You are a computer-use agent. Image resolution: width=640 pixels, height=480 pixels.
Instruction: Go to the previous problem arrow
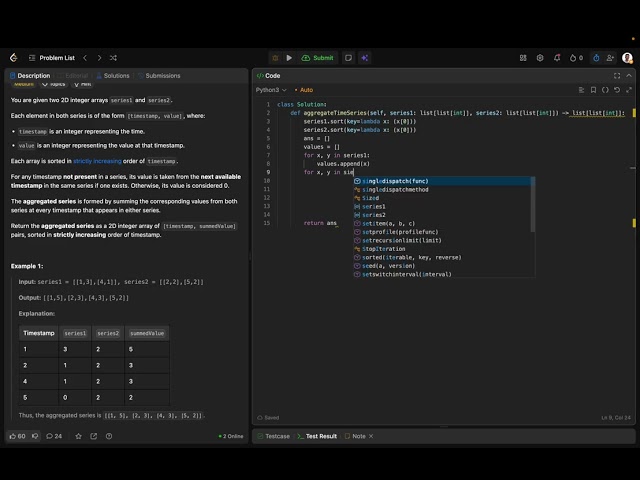click(x=85, y=58)
